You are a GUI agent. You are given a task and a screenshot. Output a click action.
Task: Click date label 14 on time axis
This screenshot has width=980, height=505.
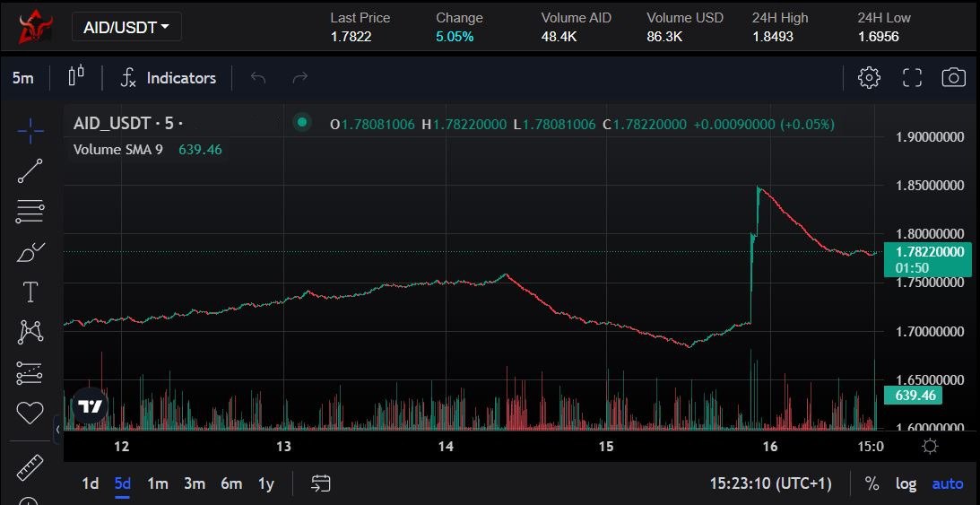(x=446, y=447)
